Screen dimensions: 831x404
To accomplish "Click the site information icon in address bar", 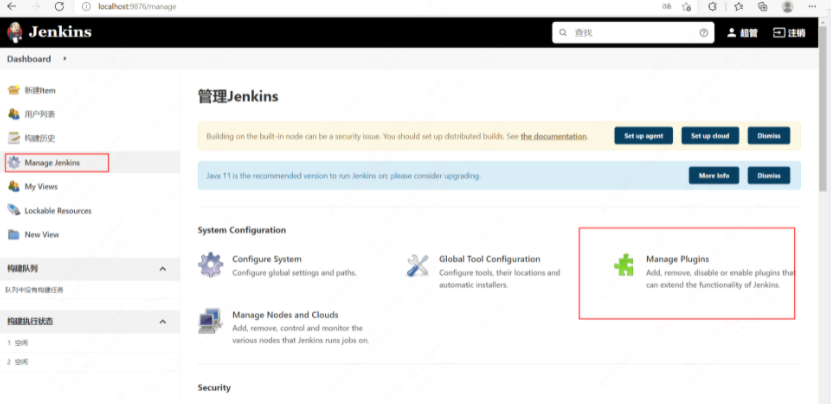I will [87, 6].
